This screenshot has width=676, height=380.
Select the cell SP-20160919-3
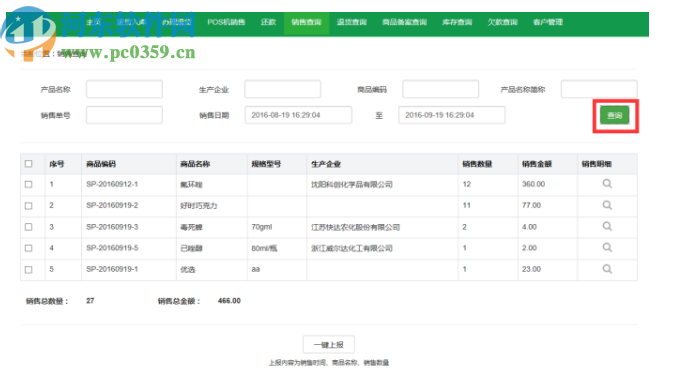(112, 227)
